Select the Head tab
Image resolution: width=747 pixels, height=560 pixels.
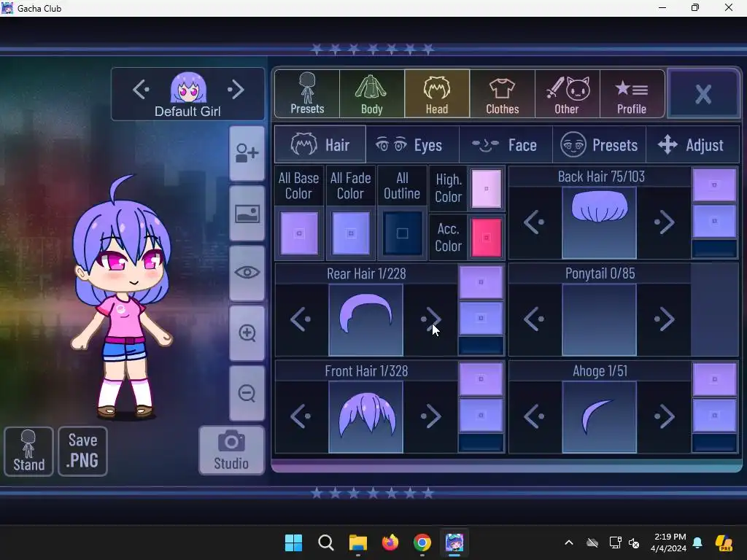(x=437, y=94)
